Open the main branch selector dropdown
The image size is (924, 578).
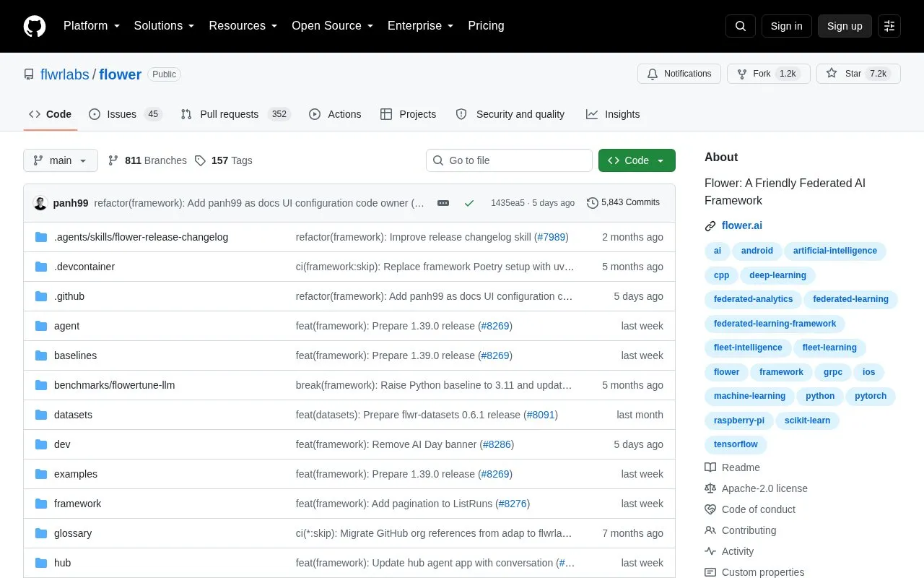point(61,160)
